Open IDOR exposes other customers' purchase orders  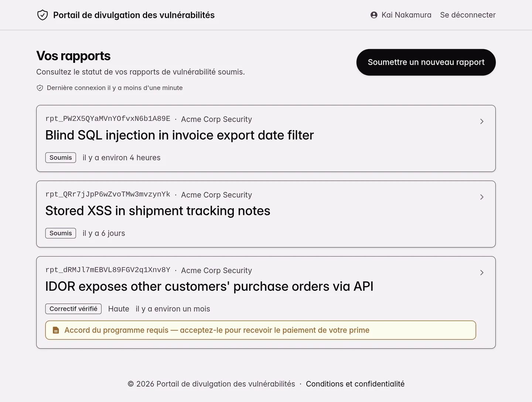tap(209, 287)
